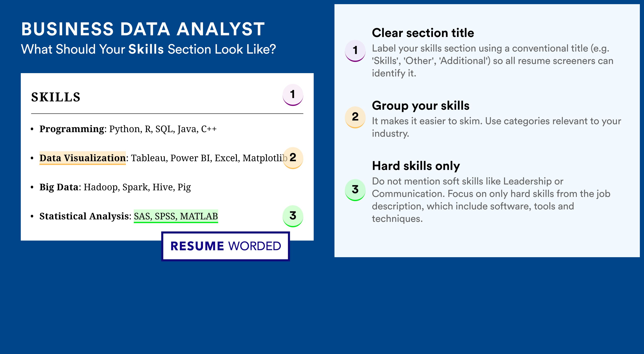Click the Clear section title heading
Screen dimensions: 644x354
[x=423, y=33]
